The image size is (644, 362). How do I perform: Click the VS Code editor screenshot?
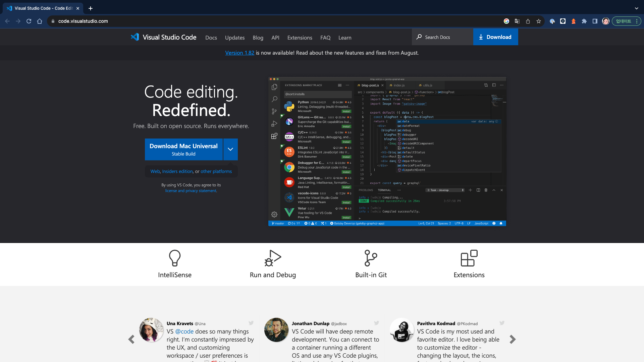(x=387, y=152)
